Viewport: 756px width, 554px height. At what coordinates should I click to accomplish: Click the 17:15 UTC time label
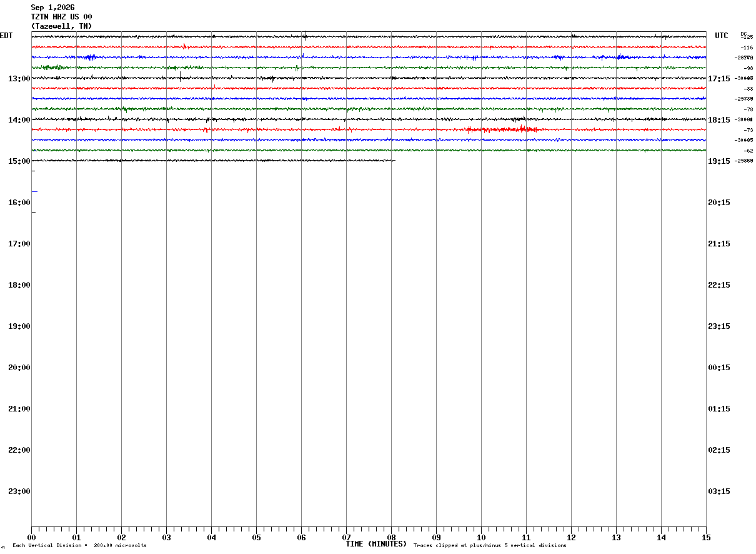point(719,79)
